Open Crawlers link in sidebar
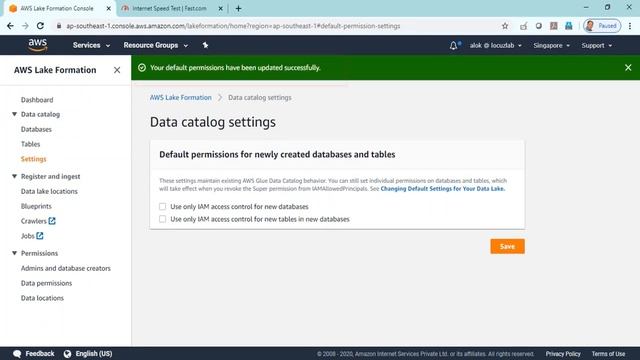 [33, 221]
